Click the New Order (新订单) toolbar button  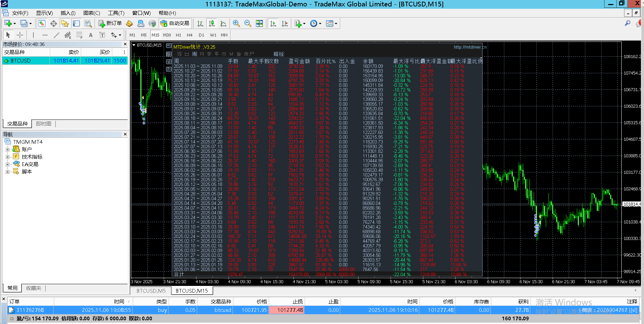110,23
